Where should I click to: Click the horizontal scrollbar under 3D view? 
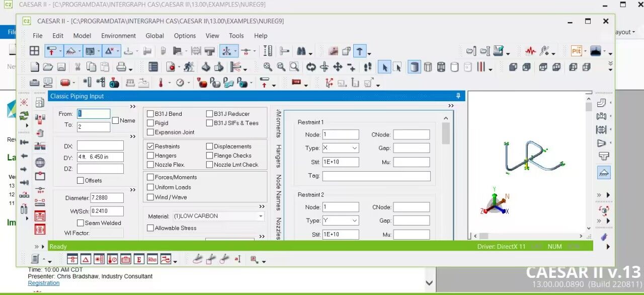tap(527, 236)
